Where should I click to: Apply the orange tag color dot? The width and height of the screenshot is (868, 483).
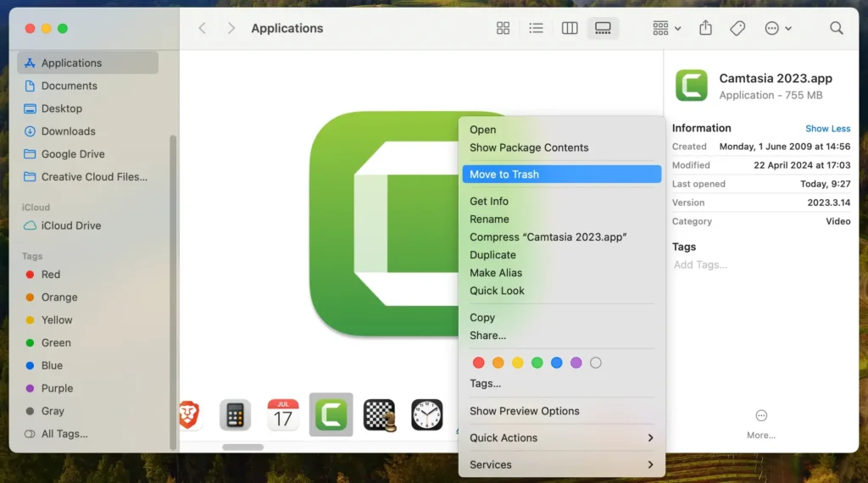(498, 363)
